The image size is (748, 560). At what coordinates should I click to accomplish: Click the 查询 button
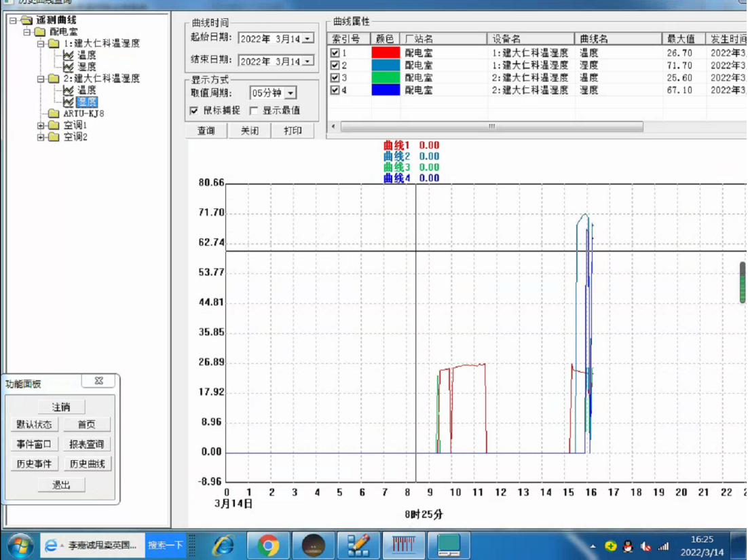pyautogui.click(x=206, y=131)
